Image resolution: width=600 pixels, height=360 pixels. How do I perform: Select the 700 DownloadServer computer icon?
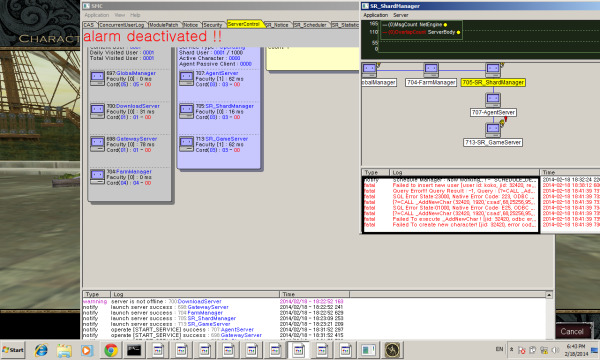[x=97, y=111]
